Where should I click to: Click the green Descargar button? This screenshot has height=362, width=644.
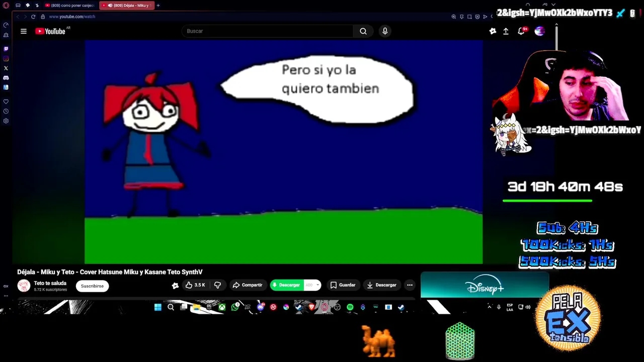tap(287, 285)
